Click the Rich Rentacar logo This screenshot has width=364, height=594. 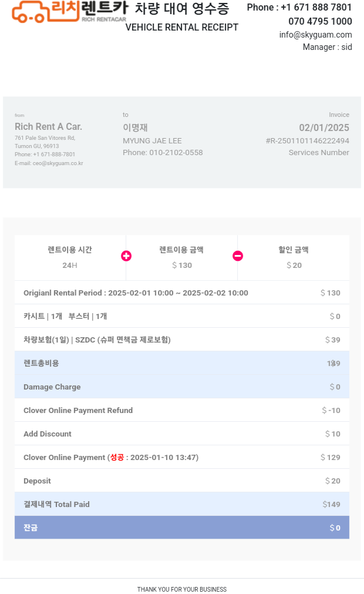(69, 12)
